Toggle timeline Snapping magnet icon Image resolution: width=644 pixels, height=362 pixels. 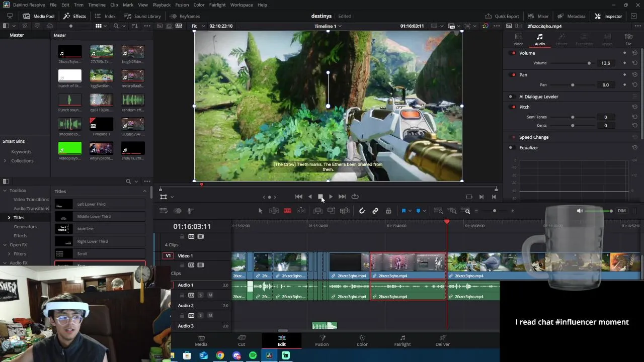[362, 211]
